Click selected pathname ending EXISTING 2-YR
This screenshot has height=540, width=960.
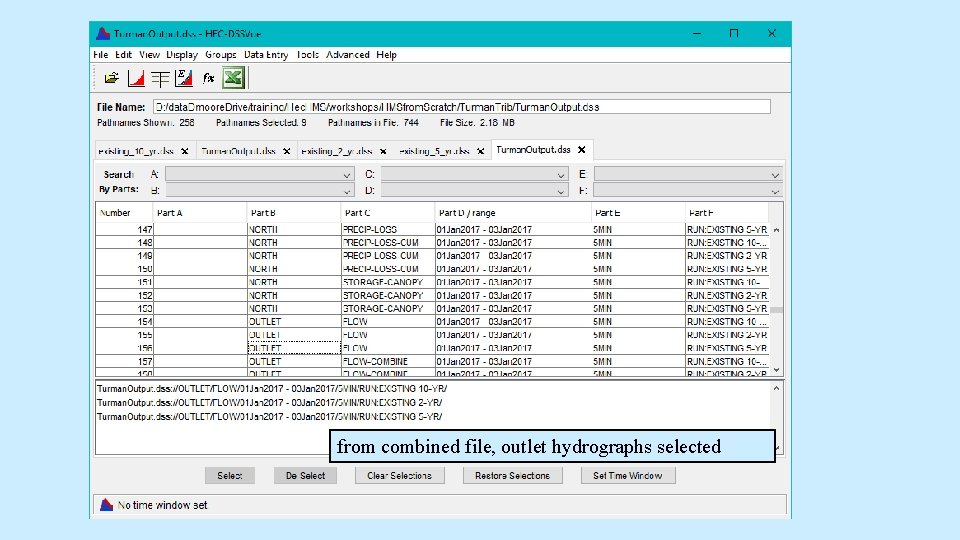269,403
